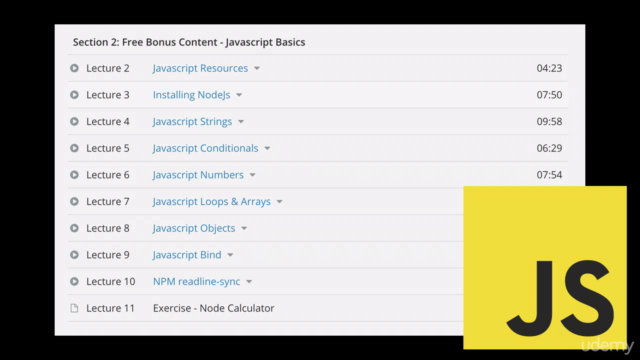Screen dimensions: 640x360
Task: Click the play icon for Lecture 5
Action: [x=74, y=148]
